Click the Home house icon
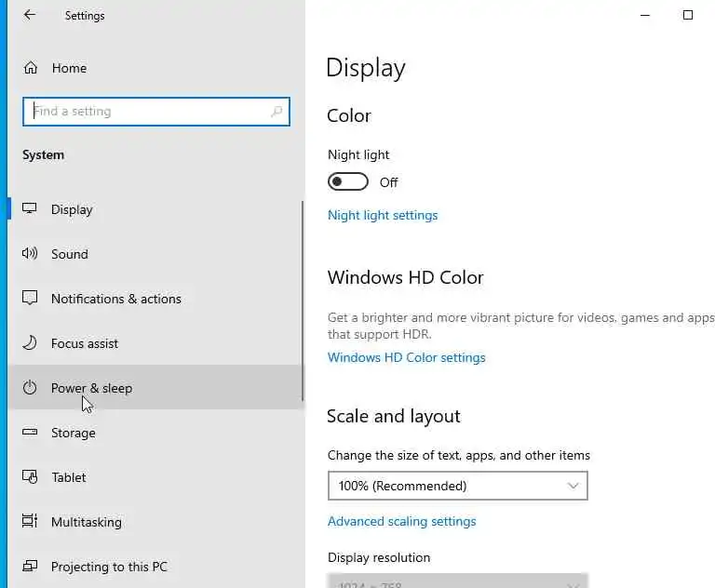The height and width of the screenshot is (588, 715). [x=31, y=68]
